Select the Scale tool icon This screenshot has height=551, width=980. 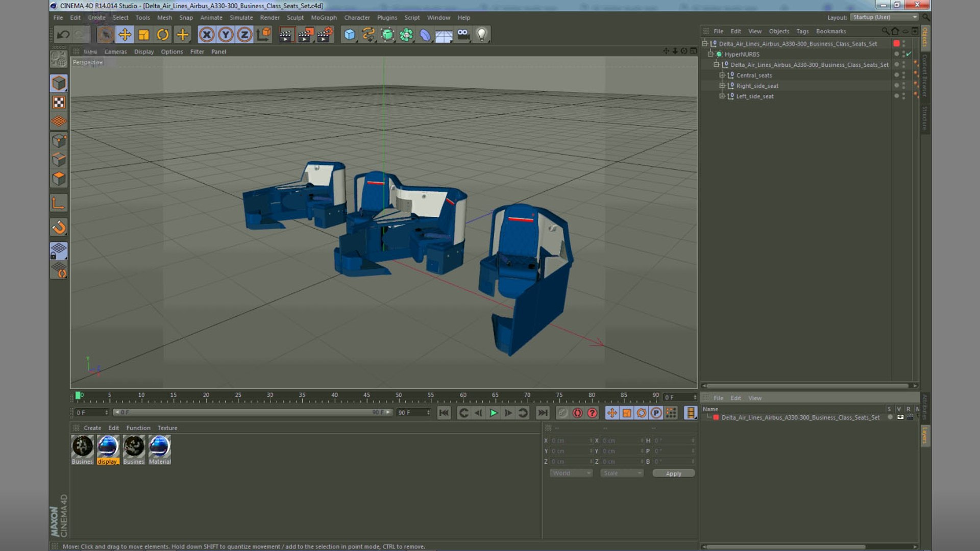coord(144,35)
